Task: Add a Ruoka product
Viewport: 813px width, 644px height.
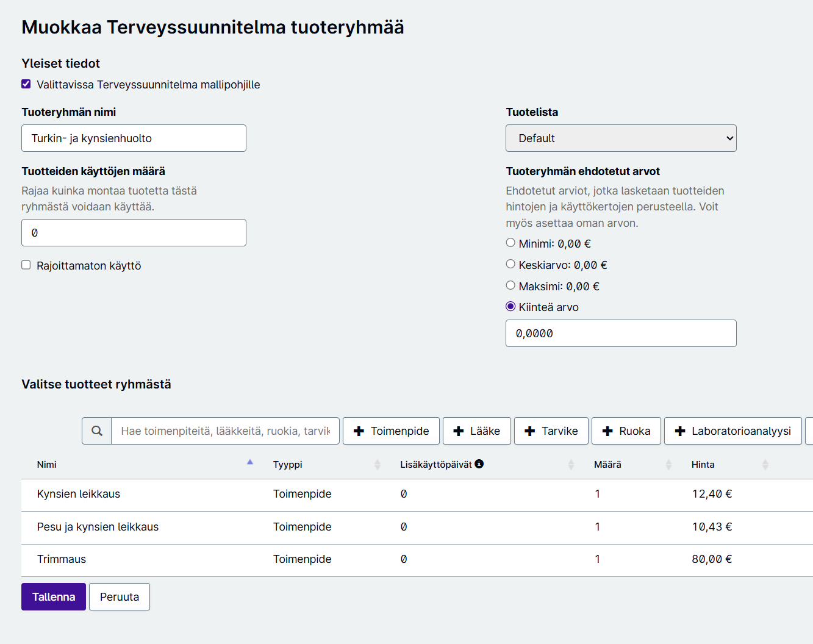Action: [x=626, y=431]
